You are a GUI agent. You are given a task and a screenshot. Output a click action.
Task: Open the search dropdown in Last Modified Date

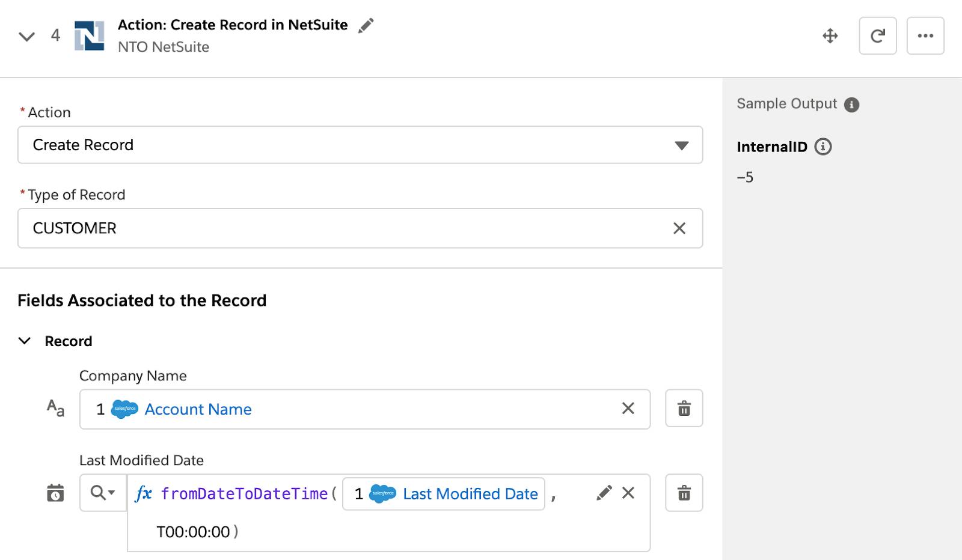click(x=103, y=493)
